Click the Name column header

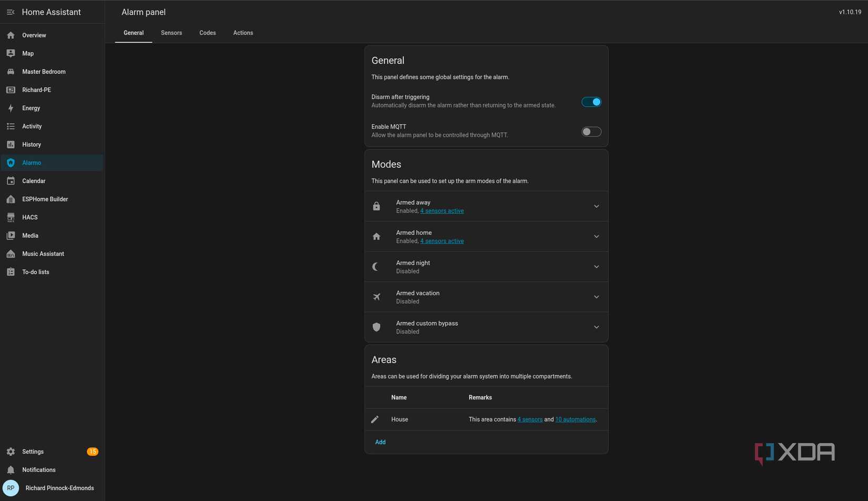[399, 398]
